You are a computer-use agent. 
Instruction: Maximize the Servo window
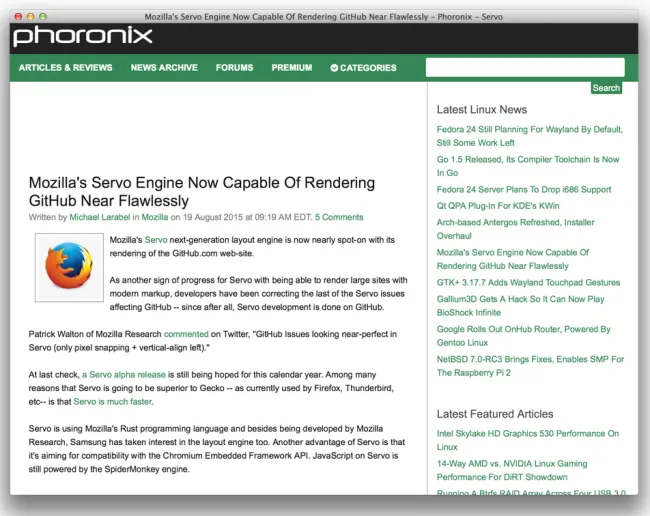point(43,17)
